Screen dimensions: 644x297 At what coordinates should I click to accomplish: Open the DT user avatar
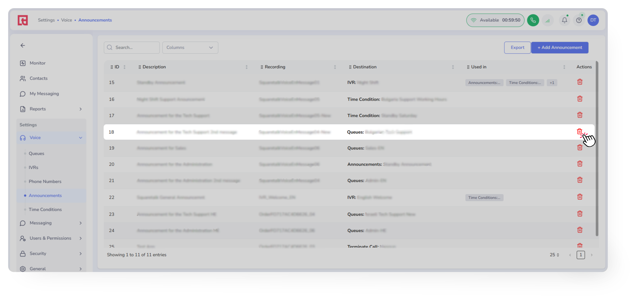pyautogui.click(x=593, y=20)
